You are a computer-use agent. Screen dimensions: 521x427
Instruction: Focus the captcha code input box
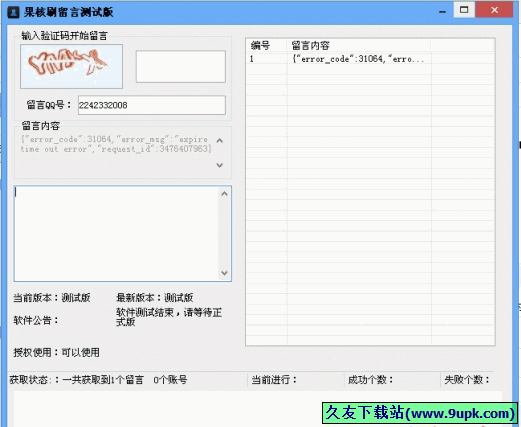click(181, 67)
